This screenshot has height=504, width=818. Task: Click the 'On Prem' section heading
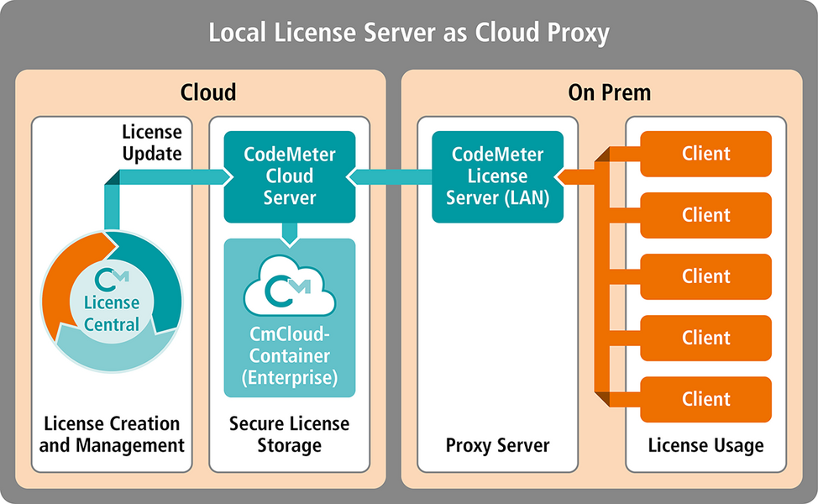[x=610, y=93]
